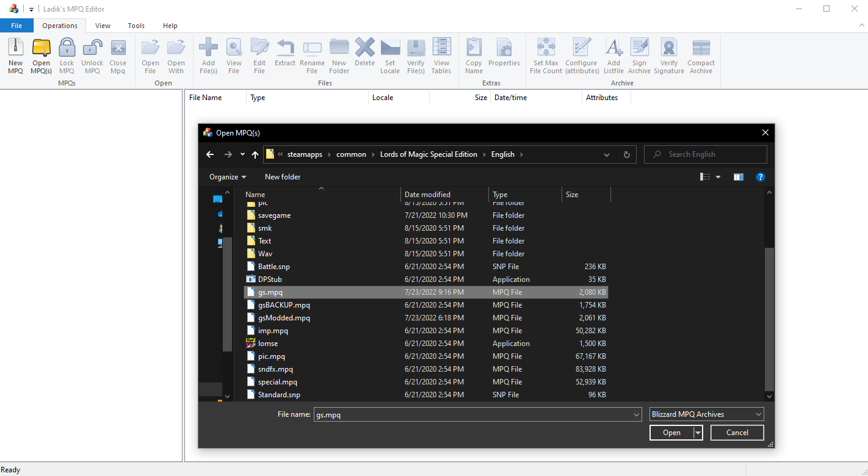Viewport: 868px width, 476px height.
Task: Switch to the Help tab
Action: point(170,26)
